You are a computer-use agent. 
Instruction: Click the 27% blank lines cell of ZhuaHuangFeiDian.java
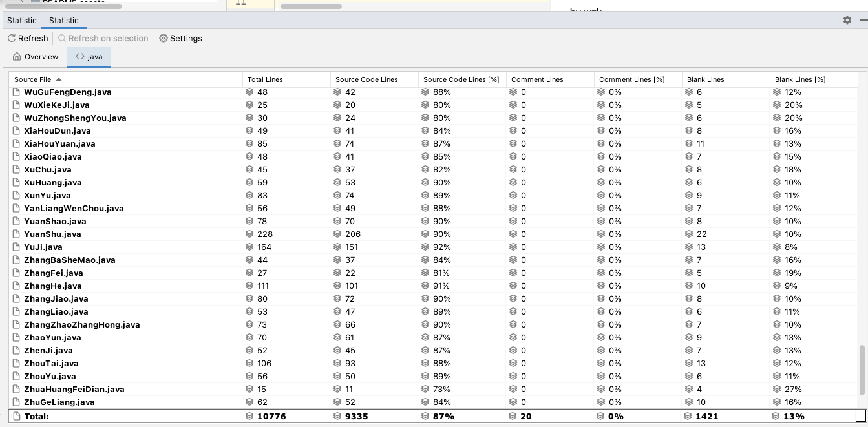(x=814, y=389)
